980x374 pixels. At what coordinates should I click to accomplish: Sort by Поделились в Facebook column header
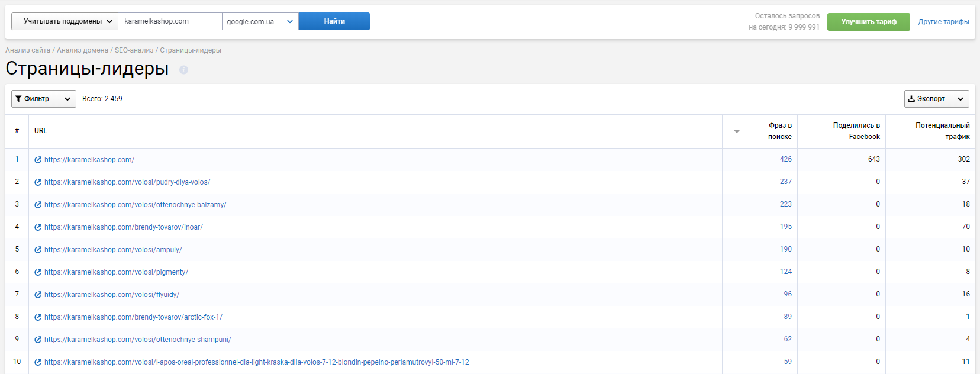856,131
